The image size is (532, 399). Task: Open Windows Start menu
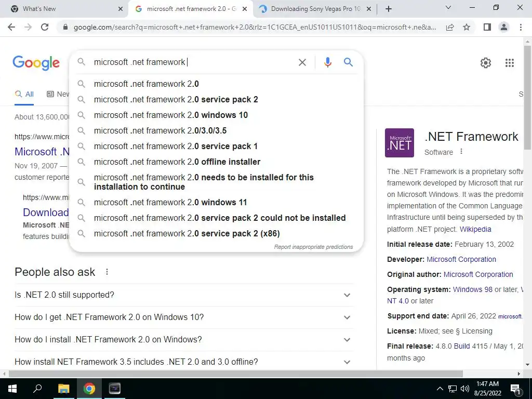[12, 389]
